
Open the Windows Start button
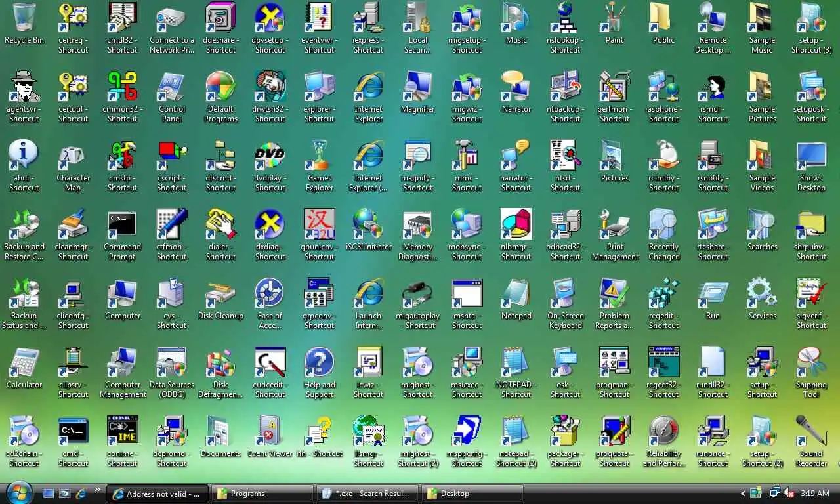click(18, 493)
